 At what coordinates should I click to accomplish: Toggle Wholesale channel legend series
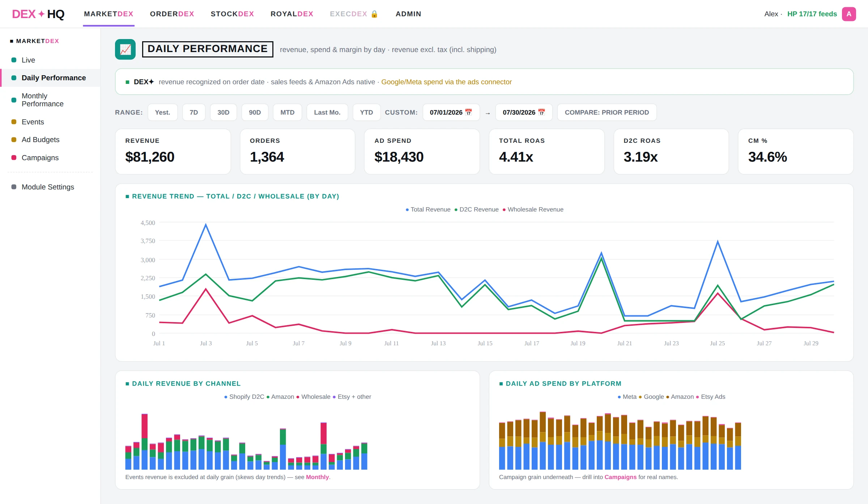pyautogui.click(x=313, y=397)
